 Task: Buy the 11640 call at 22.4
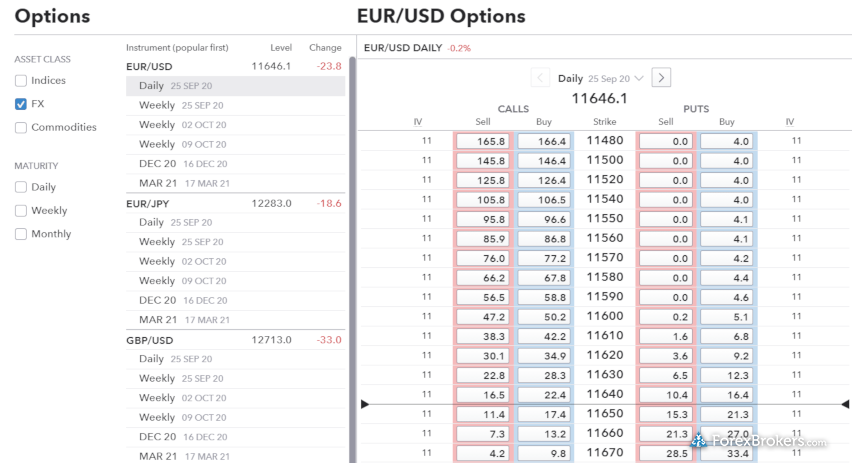point(544,395)
